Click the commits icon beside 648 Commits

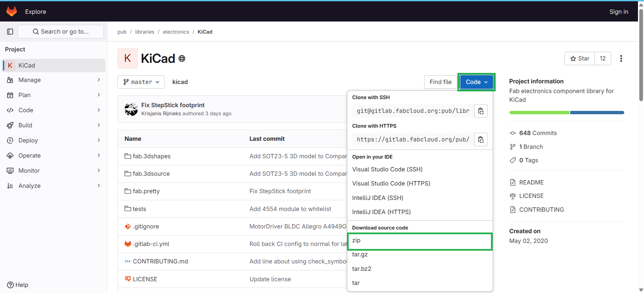pos(512,133)
